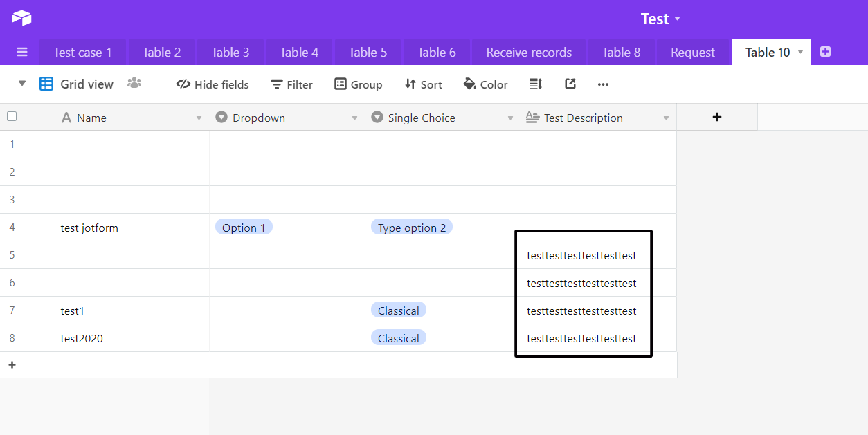Switch to the Table 5 tab
The image size is (868, 435).
click(x=368, y=51)
